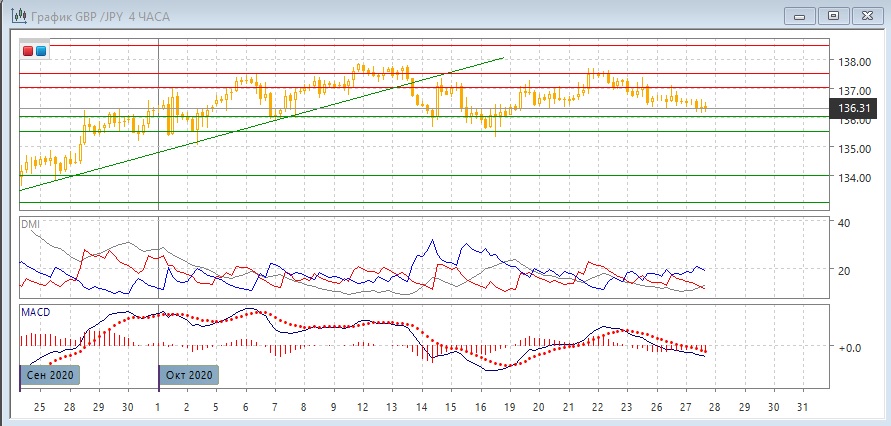The image size is (891, 426).
Task: Click the blue square icon in chart corner
Action: coord(40,51)
